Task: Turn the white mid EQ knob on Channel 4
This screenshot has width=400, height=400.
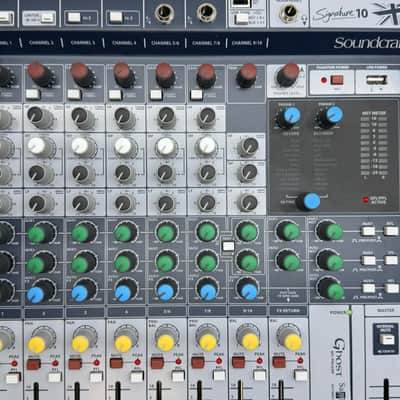Action: (x=125, y=147)
